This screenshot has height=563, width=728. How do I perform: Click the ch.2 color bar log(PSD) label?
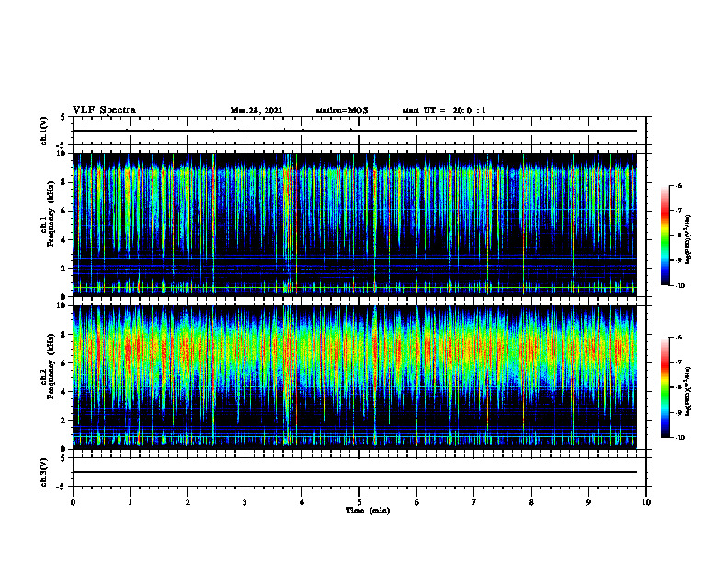coord(688,391)
